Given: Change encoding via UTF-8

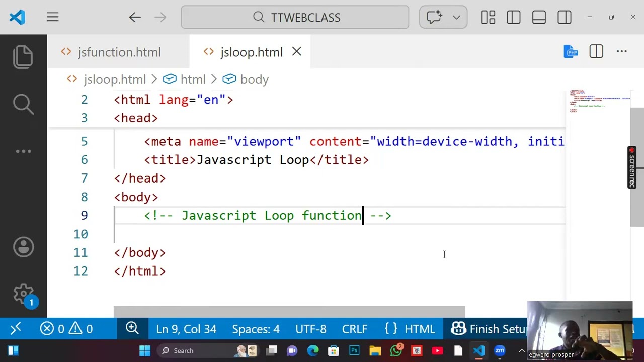Looking at the screenshot, I should tap(311, 329).
